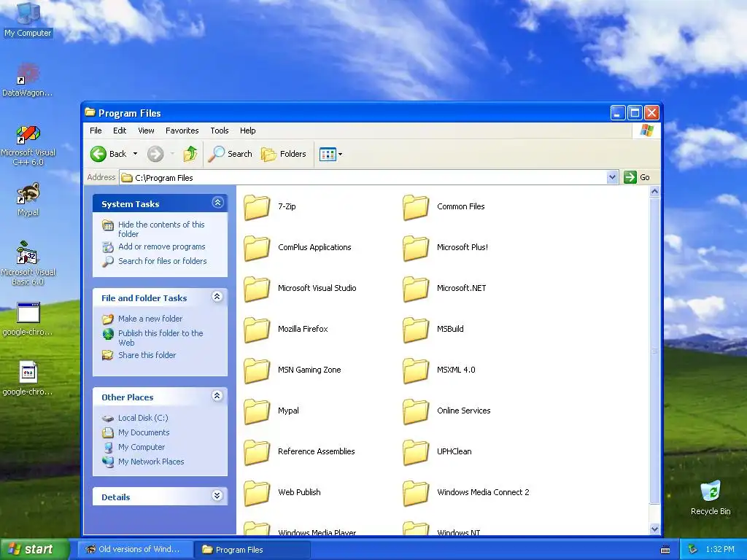This screenshot has height=560, width=747.
Task: Open Local Disk (C:) in Other Places
Action: point(143,418)
